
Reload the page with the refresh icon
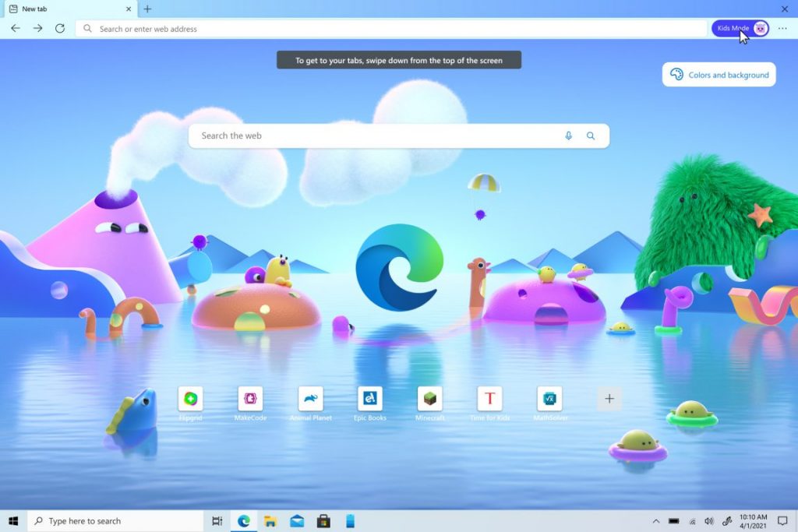pos(61,28)
